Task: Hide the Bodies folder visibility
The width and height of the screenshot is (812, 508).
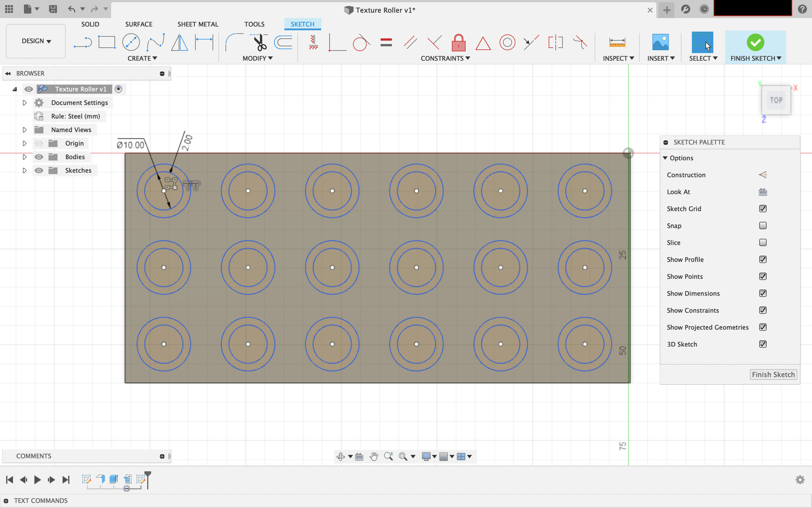Action: point(39,156)
